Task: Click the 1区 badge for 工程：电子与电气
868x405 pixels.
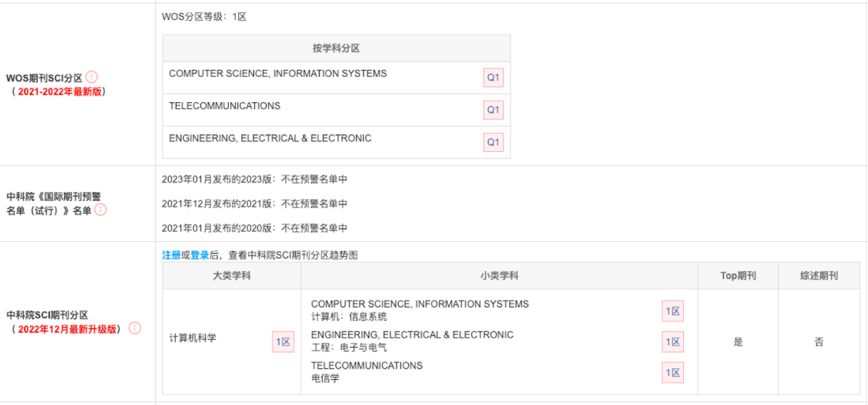Action: (x=673, y=342)
